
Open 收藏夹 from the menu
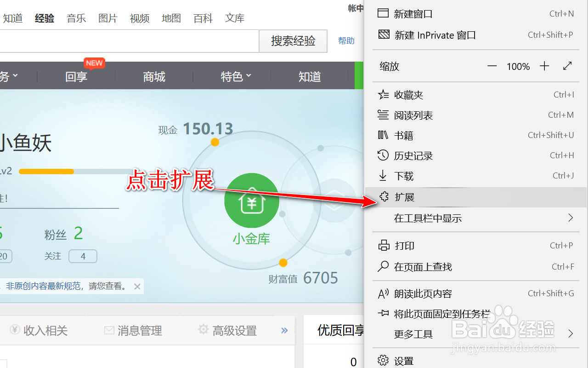tap(475, 95)
